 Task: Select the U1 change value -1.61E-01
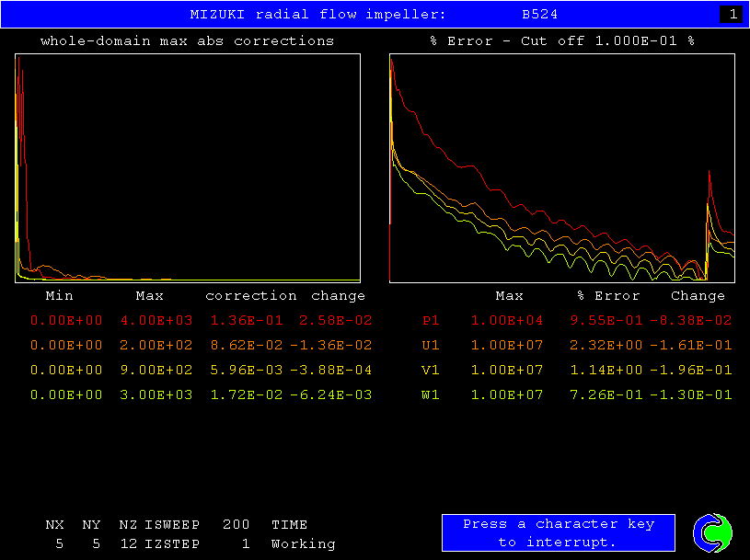click(x=691, y=345)
